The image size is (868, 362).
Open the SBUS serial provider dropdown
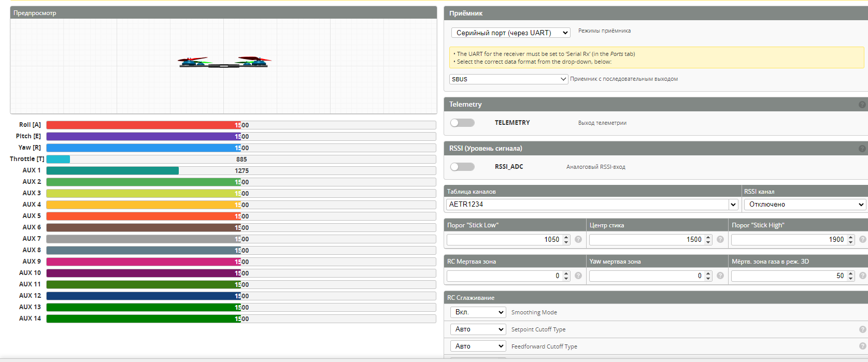click(x=508, y=79)
